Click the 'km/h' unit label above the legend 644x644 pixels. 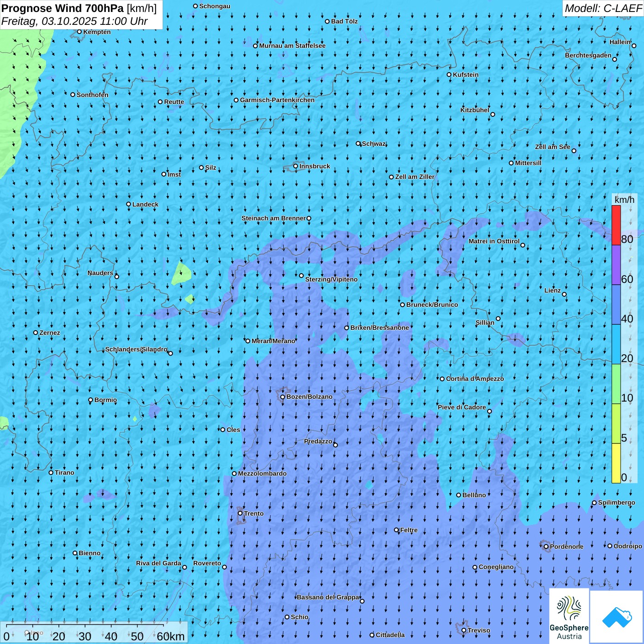[624, 200]
